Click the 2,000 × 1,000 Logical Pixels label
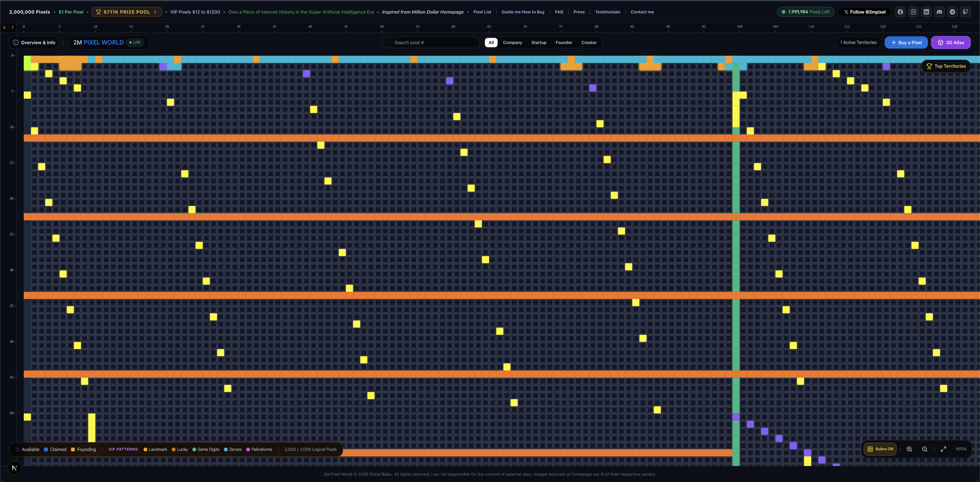980x482 pixels. click(x=310, y=449)
